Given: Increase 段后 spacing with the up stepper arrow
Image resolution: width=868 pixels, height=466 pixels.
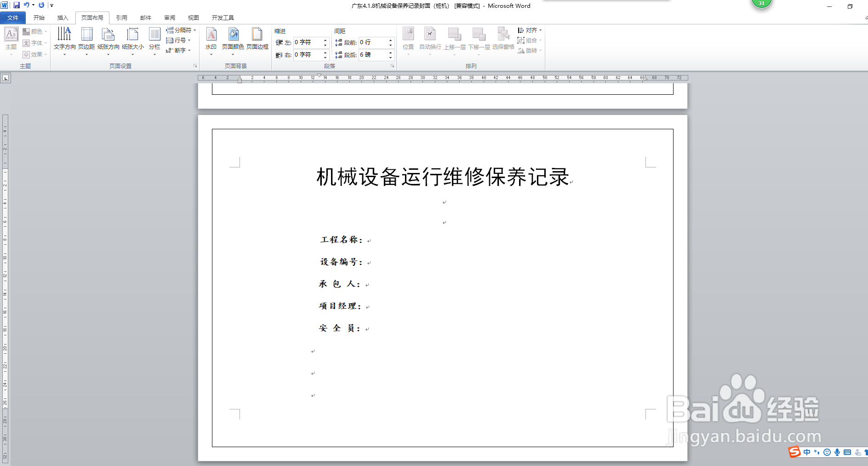Looking at the screenshot, I should tap(390, 52).
